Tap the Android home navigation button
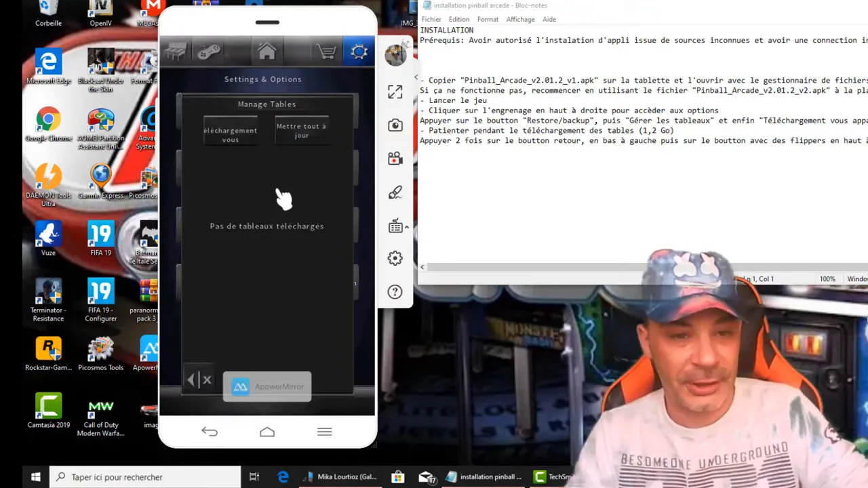The width and height of the screenshot is (868, 488). tap(267, 432)
